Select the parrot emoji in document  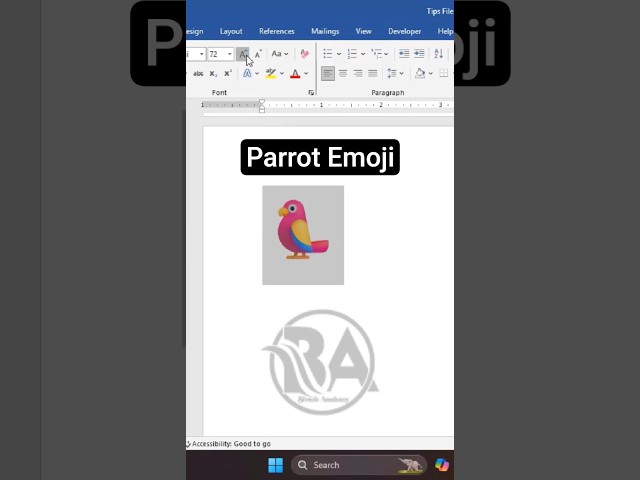click(303, 235)
